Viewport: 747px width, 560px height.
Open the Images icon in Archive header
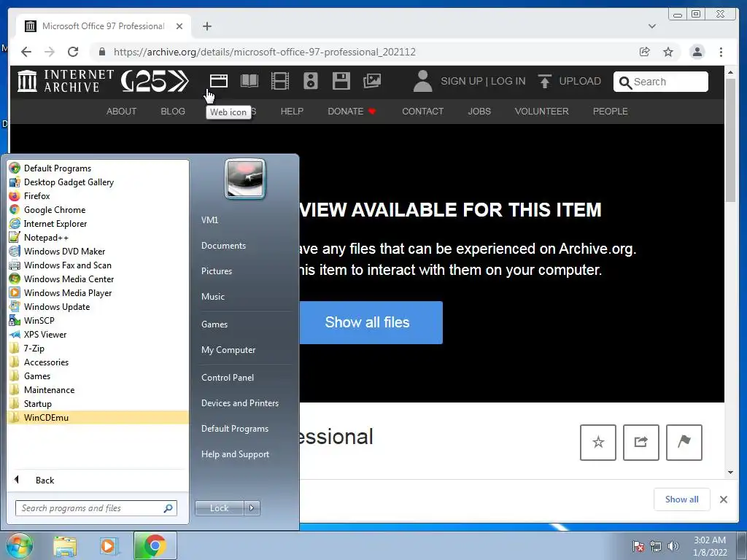pyautogui.click(x=372, y=81)
